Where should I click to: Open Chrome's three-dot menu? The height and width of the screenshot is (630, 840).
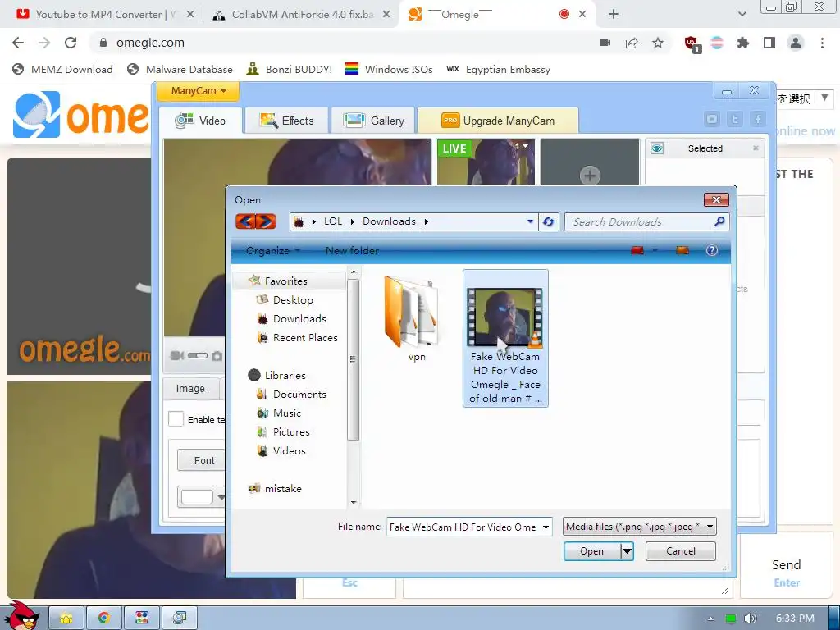click(822, 43)
